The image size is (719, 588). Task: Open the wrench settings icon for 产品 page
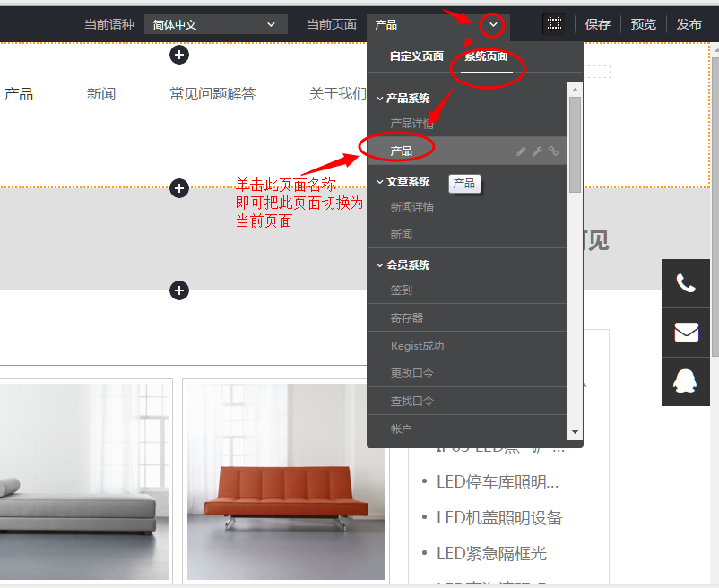pos(537,151)
